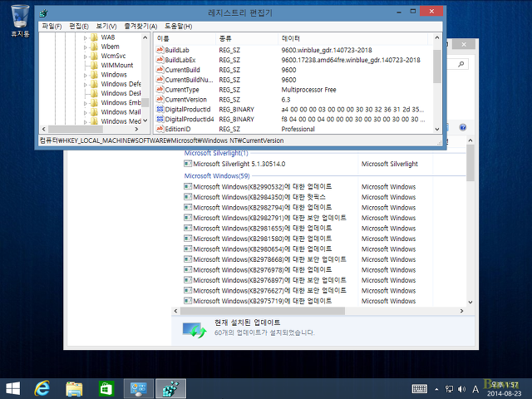Select the WcmSvc tree key
Image resolution: width=532 pixels, height=399 pixels.
(x=113, y=56)
